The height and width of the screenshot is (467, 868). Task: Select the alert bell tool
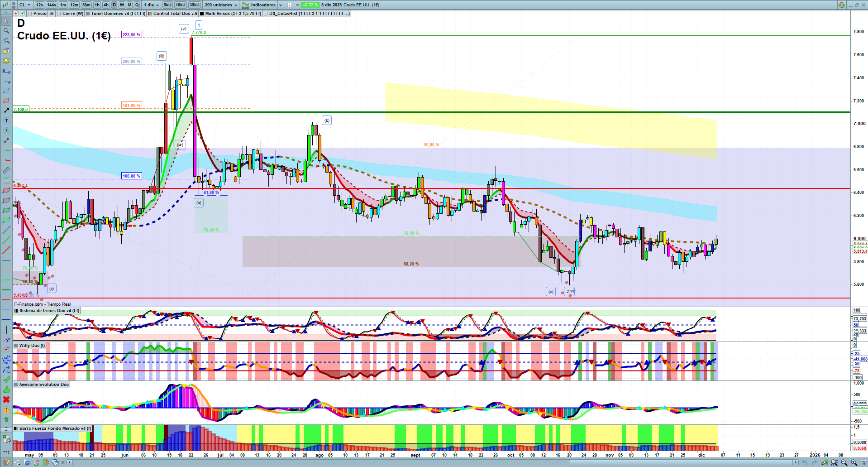6,61
